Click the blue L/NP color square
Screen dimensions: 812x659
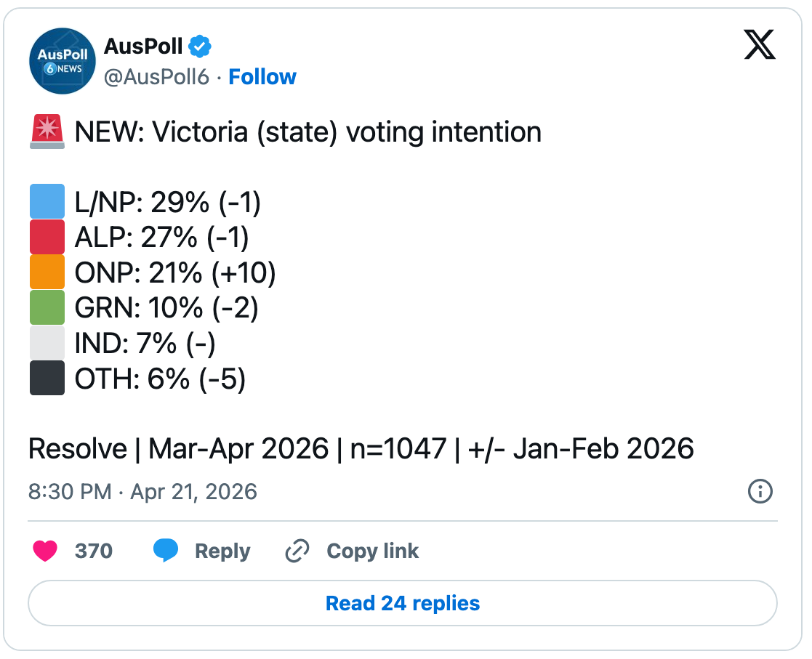pos(47,201)
